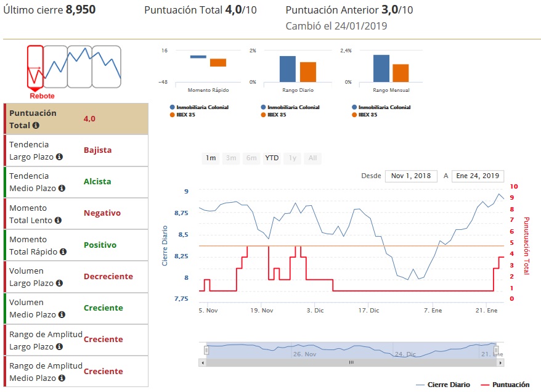Click Rango de Amplitud Medio Plazo info icon
Image resolution: width=541 pixels, height=392 pixels.
(x=61, y=378)
